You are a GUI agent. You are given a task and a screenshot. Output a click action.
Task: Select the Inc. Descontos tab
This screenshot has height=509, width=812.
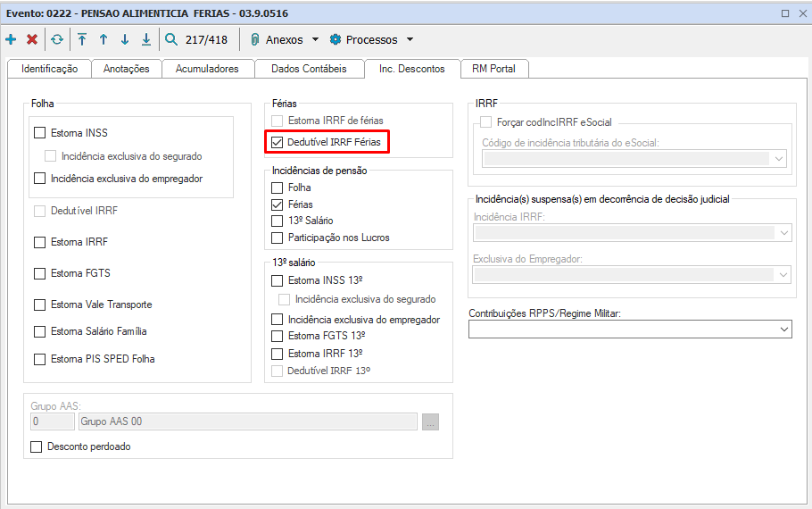point(412,69)
